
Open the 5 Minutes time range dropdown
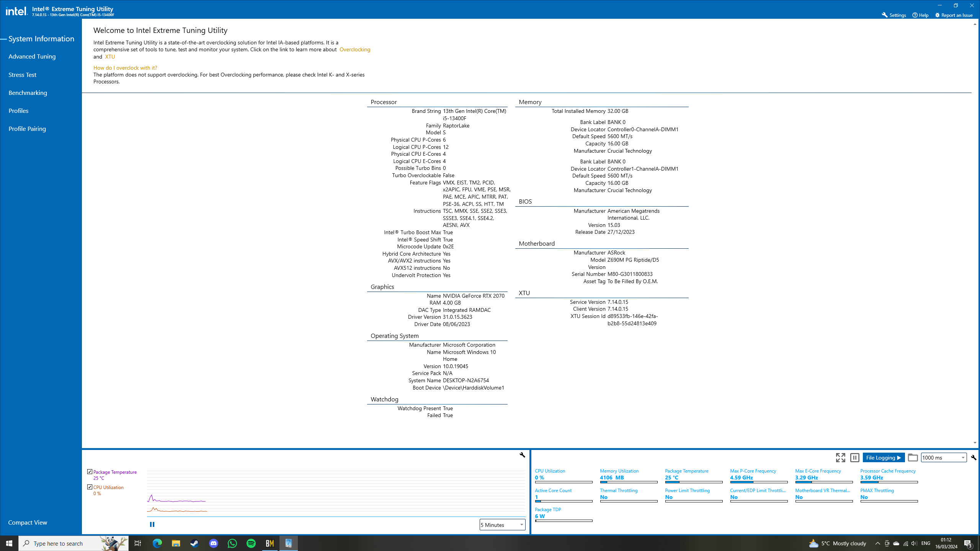point(502,525)
